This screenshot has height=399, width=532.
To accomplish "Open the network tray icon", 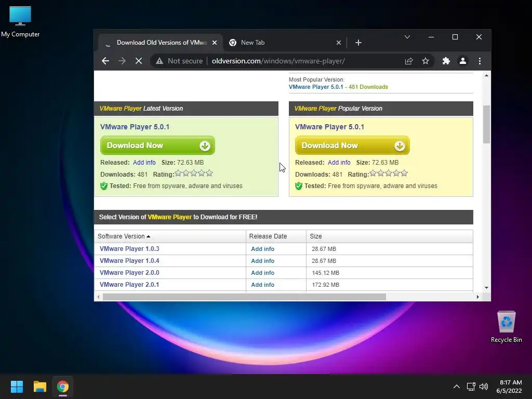I will (471, 387).
